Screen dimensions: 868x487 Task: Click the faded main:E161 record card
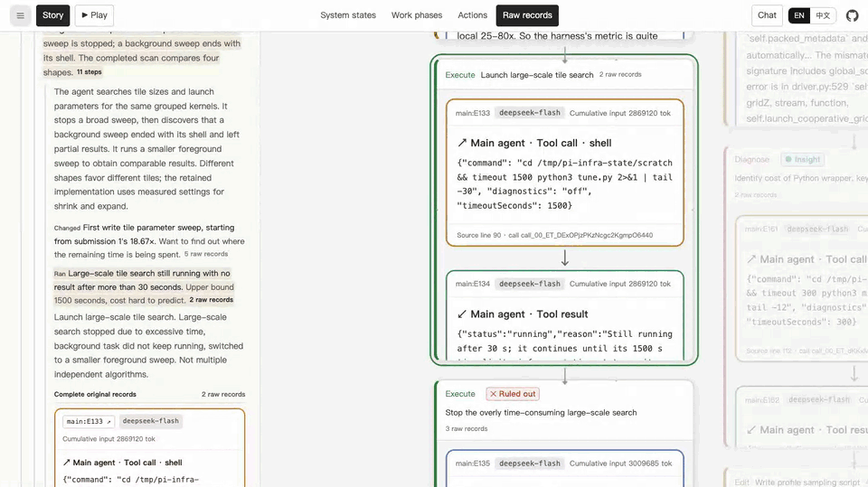[802, 287]
